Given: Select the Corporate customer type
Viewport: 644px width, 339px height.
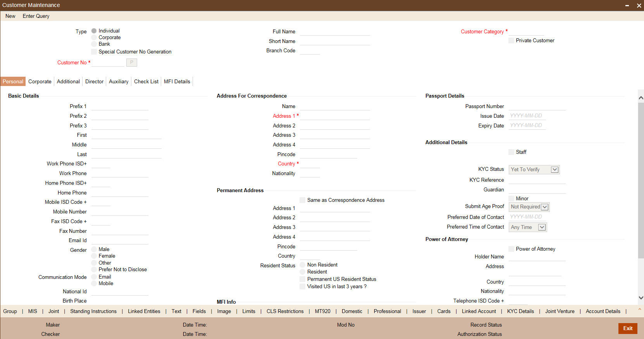Looking at the screenshot, I should (94, 37).
